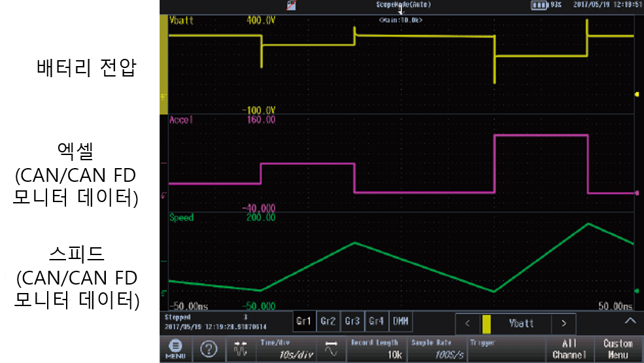Open the Trigger settings

click(507, 349)
